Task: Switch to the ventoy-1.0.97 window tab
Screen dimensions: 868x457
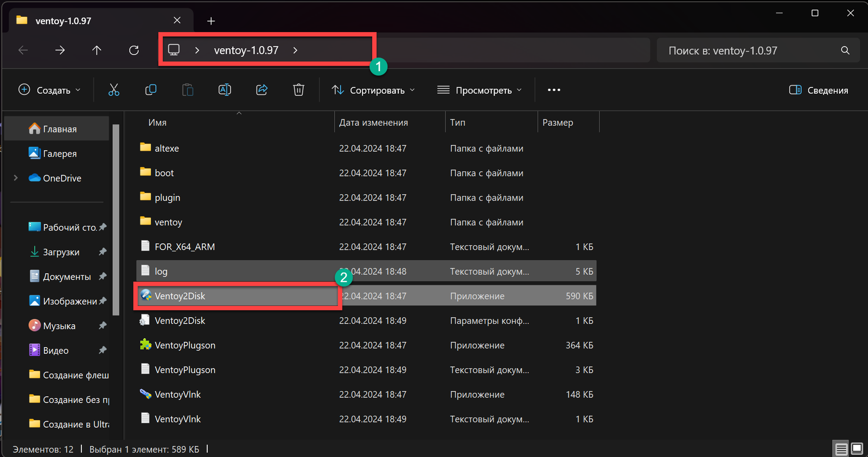Action: [x=101, y=21]
